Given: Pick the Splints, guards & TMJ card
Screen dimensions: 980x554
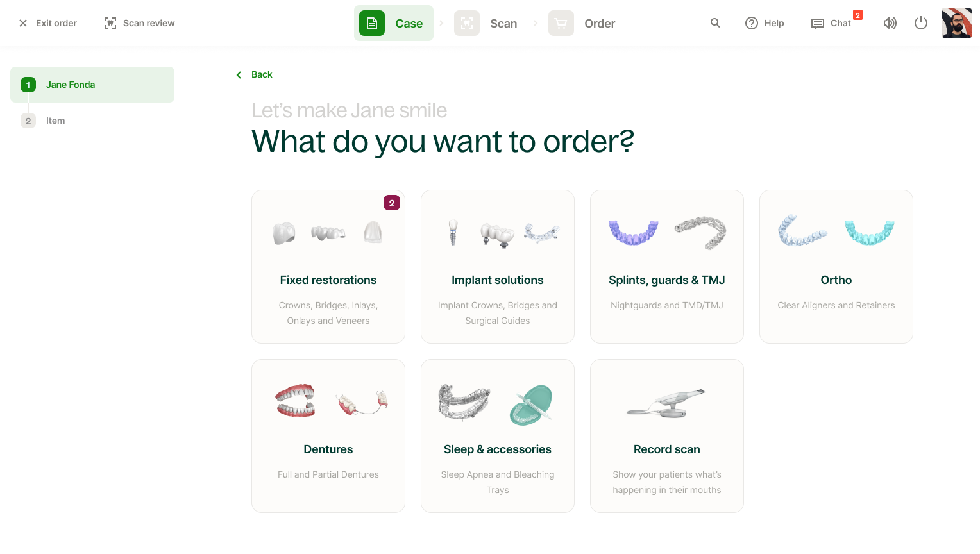Looking at the screenshot, I should 667,267.
